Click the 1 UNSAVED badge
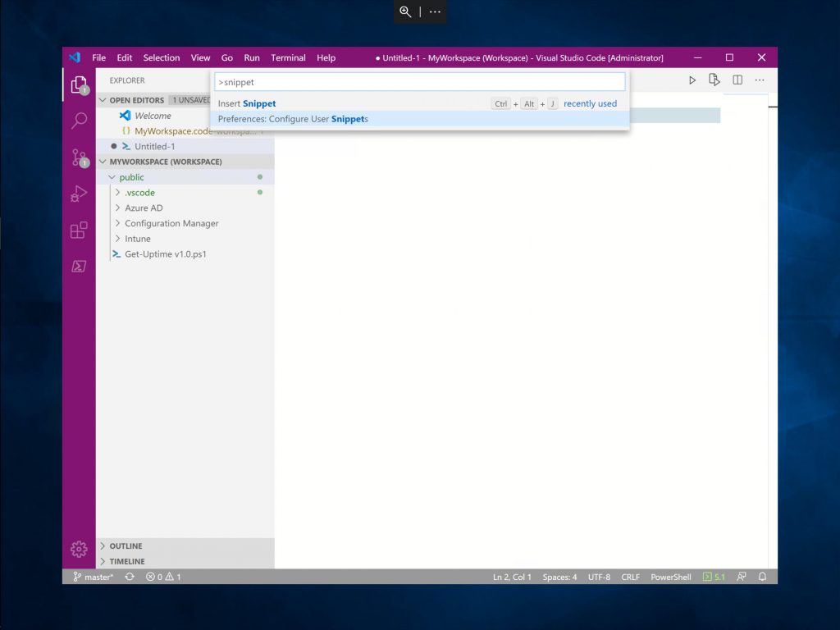This screenshot has width=840, height=630. pyautogui.click(x=189, y=100)
